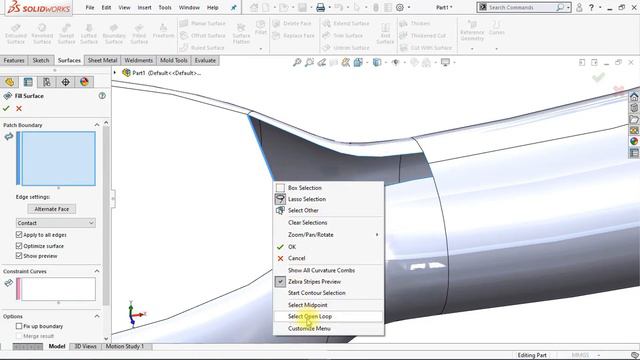640x360 pixels.
Task: Open the View Settings monitor icon
Action: pyautogui.click(x=445, y=62)
